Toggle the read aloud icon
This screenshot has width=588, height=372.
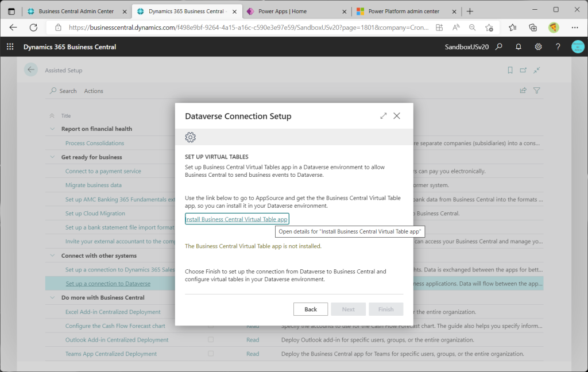(x=455, y=28)
